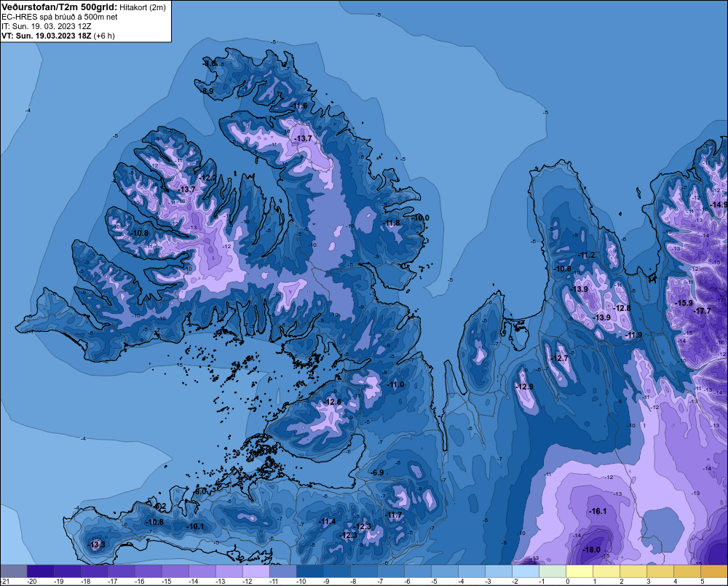Click the -11.6 temperature value on the map
728x586 pixels.
[x=299, y=106]
